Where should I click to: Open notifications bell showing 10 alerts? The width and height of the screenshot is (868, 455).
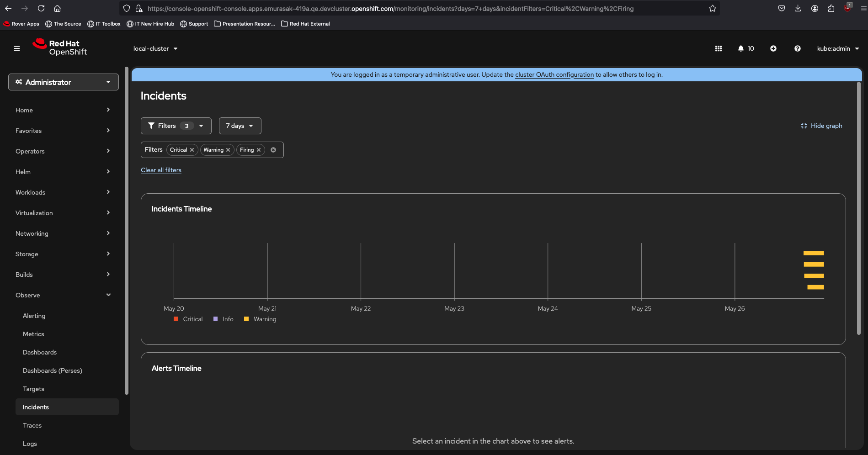point(746,48)
